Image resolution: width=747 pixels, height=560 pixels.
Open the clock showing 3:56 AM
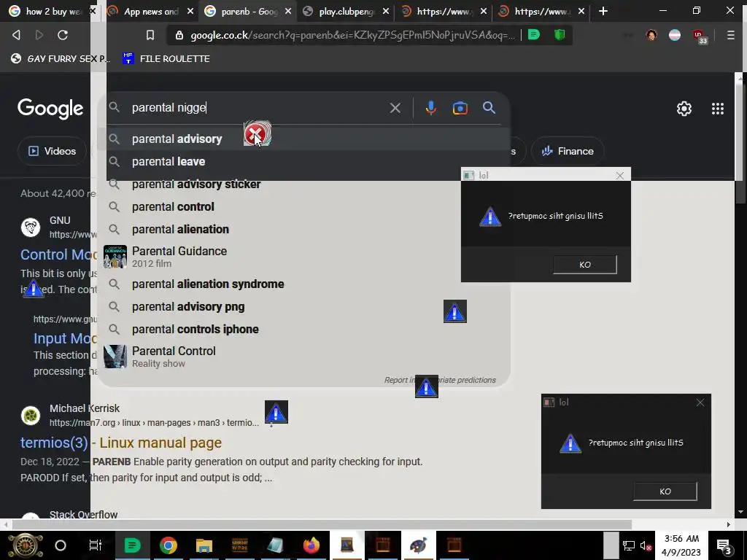681,545
